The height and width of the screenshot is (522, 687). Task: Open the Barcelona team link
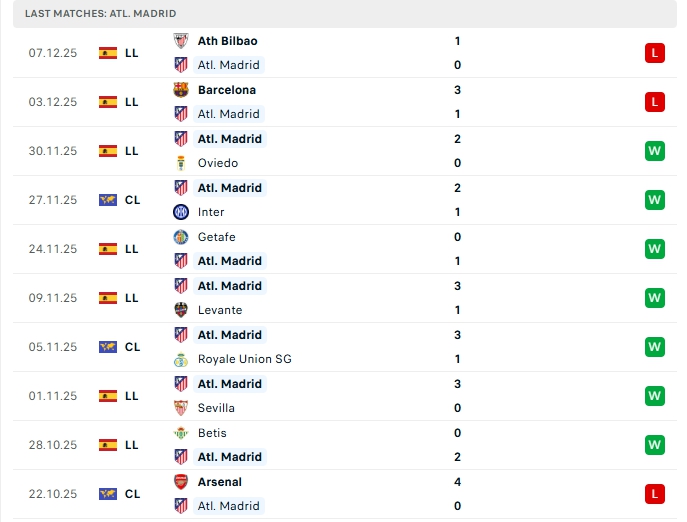coord(227,90)
